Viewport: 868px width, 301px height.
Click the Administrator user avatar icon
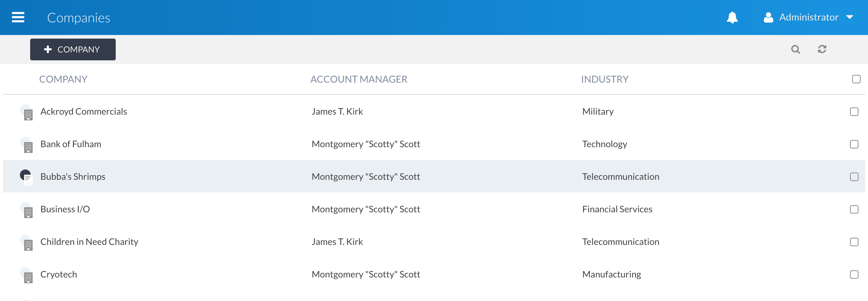pyautogui.click(x=768, y=17)
